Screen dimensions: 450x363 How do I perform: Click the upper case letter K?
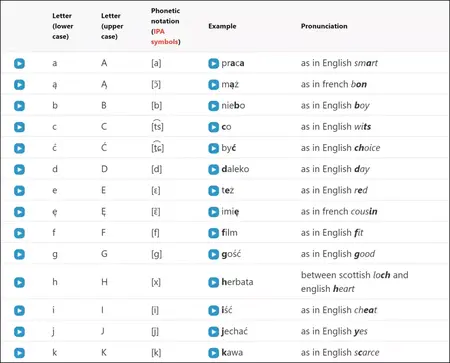104,353
